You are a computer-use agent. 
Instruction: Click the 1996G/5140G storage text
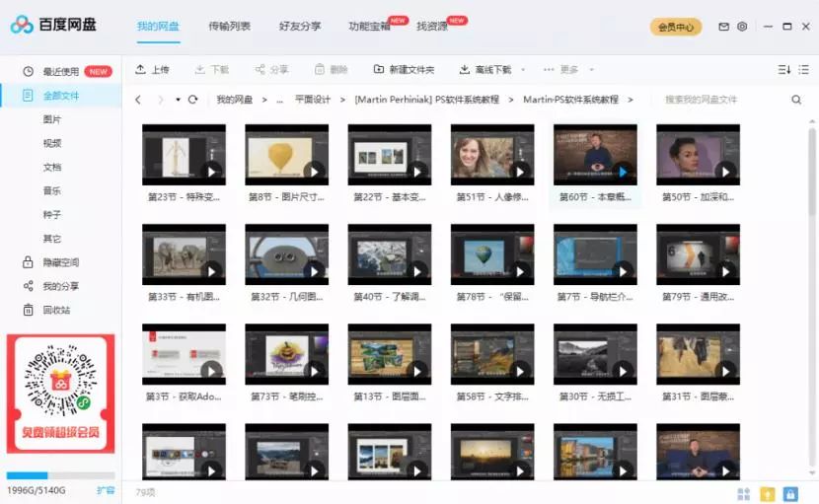coord(37,490)
